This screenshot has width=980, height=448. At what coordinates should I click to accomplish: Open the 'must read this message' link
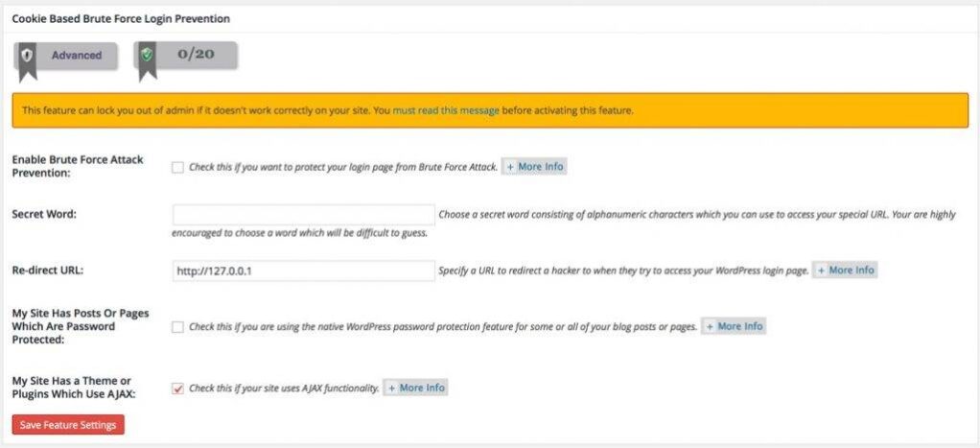pyautogui.click(x=446, y=111)
